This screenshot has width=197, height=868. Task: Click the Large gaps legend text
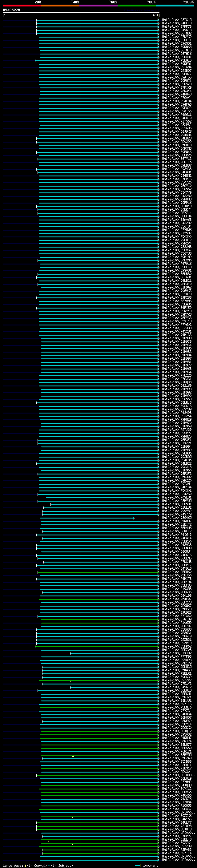tap(38, 866)
